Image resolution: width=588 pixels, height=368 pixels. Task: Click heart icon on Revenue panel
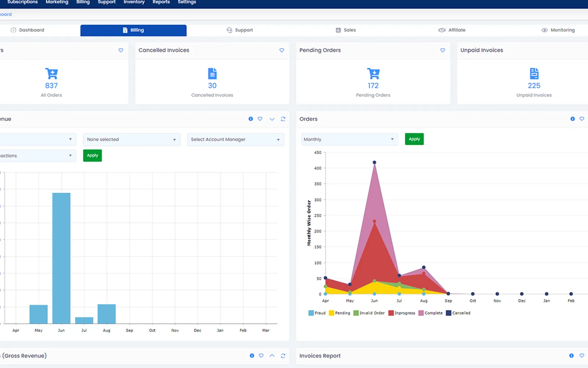260,119
